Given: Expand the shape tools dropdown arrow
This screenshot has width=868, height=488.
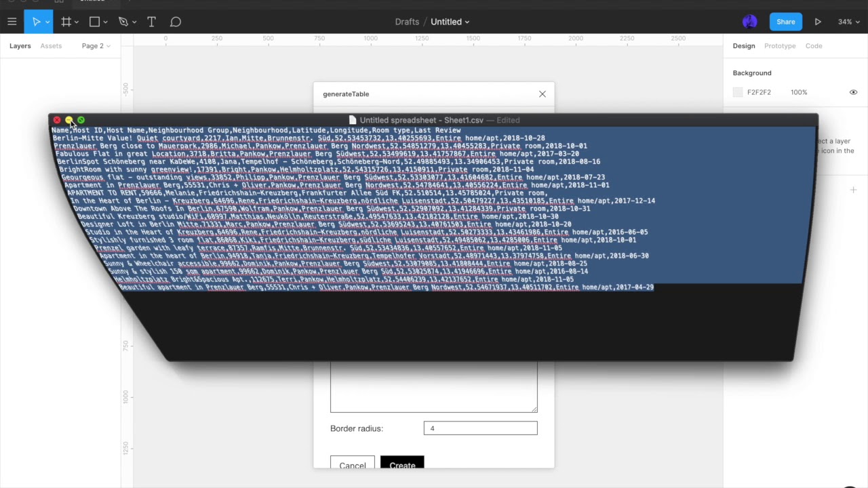Looking at the screenshot, I should tap(105, 22).
